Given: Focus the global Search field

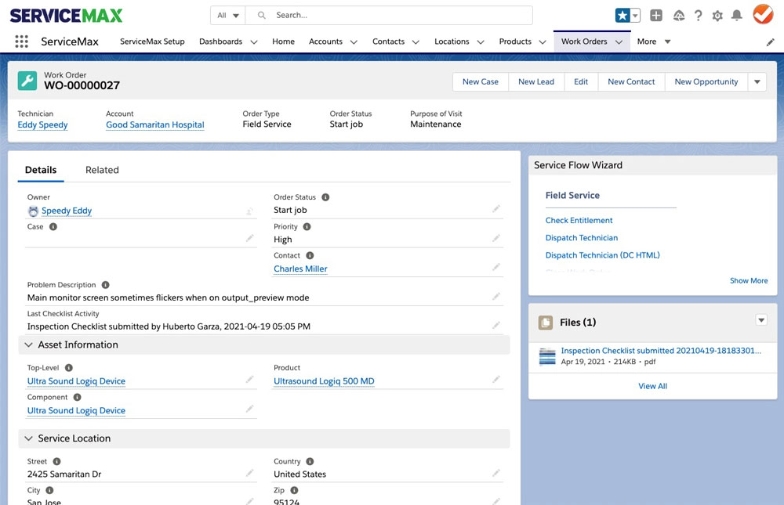Looking at the screenshot, I should coord(390,16).
